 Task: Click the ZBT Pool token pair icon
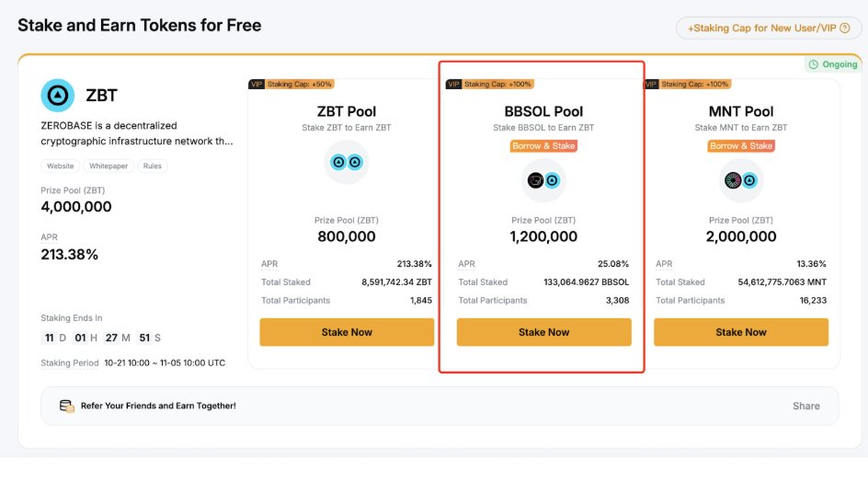pos(347,163)
